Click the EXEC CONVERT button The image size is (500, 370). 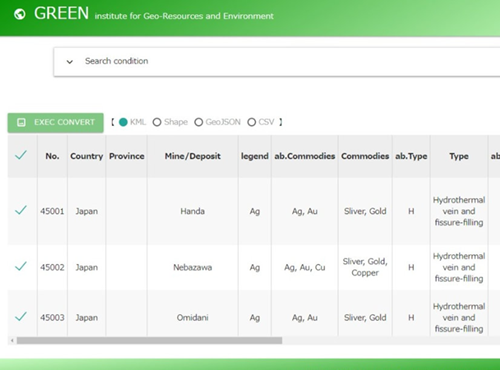coord(56,122)
